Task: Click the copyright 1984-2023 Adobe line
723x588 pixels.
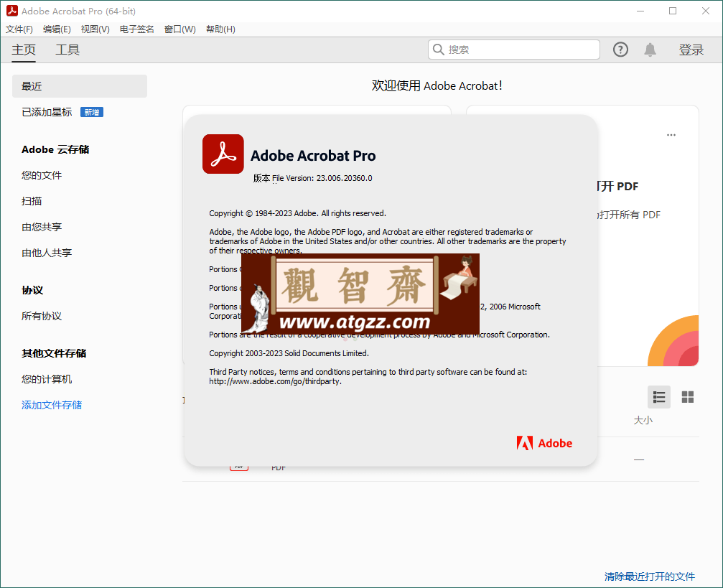Action: point(297,213)
